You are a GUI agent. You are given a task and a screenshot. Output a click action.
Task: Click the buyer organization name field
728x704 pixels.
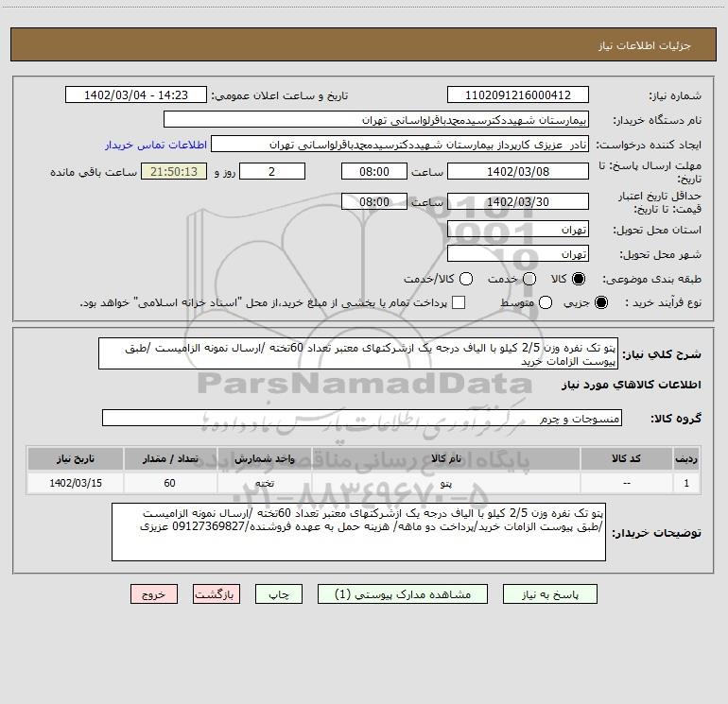pos(376,120)
